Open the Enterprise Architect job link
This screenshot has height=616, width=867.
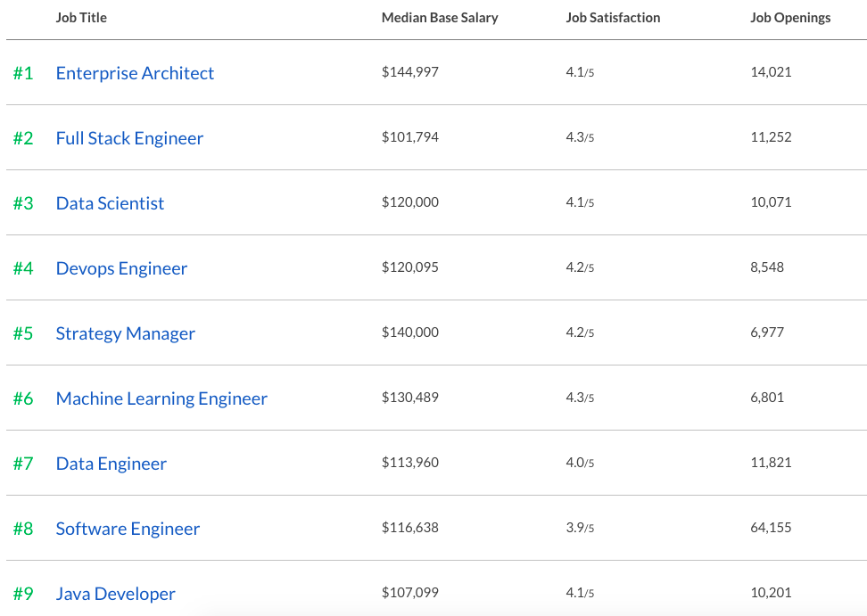click(135, 73)
